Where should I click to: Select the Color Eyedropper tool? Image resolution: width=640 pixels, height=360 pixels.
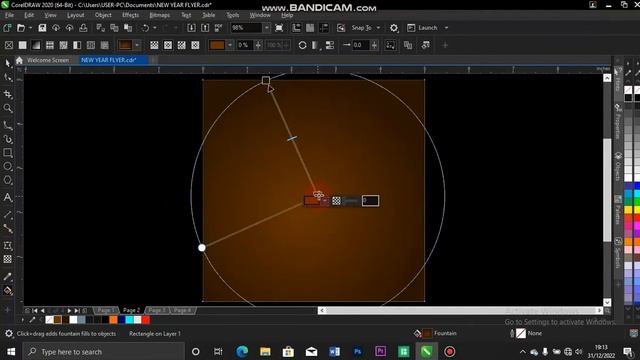8,276
